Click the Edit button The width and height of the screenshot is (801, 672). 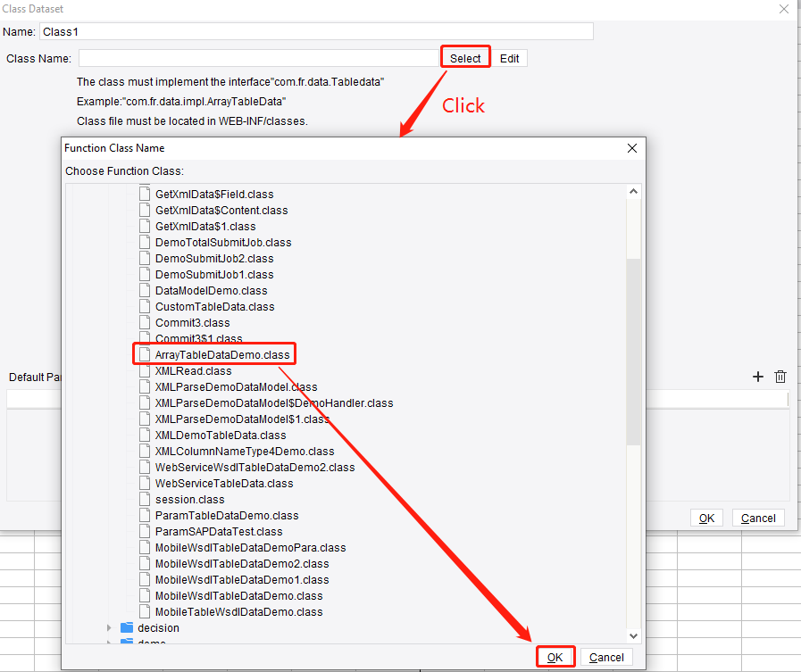509,56
